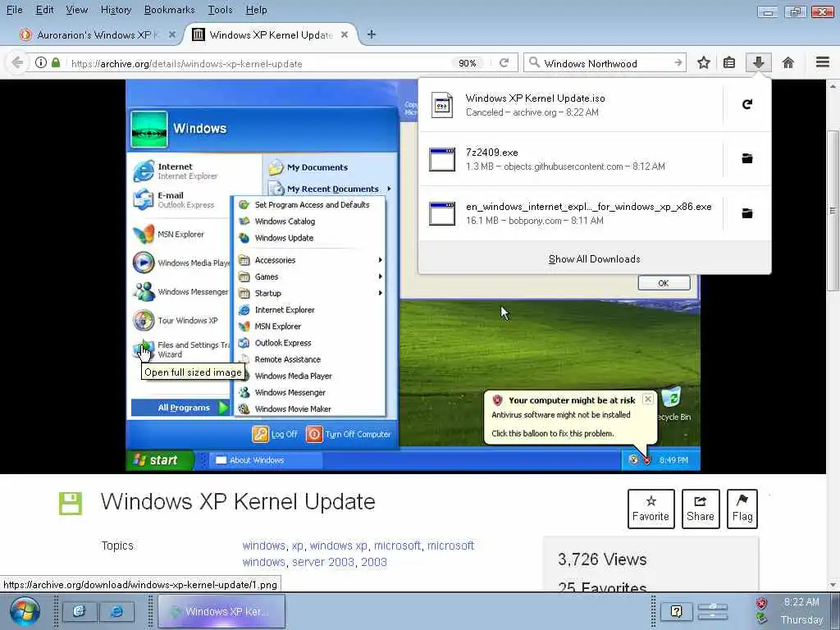
Task: Open the Windows Start orb
Action: click(24, 611)
